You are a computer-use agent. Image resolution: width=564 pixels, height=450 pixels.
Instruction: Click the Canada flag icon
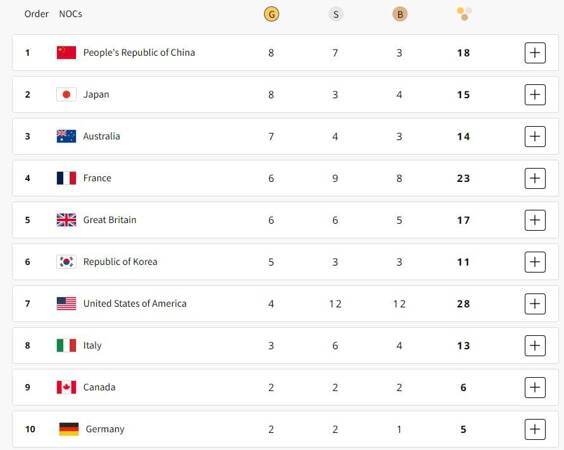tap(66, 387)
